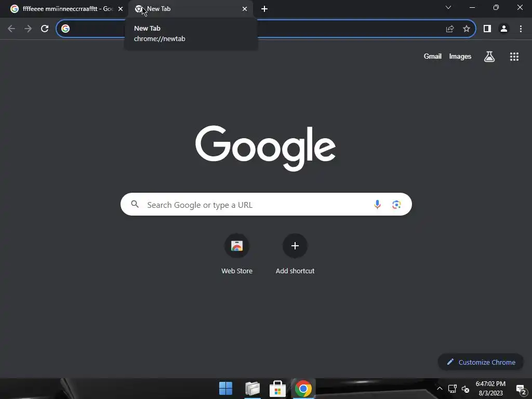
Task: Go back to the previous page
Action: tap(11, 29)
